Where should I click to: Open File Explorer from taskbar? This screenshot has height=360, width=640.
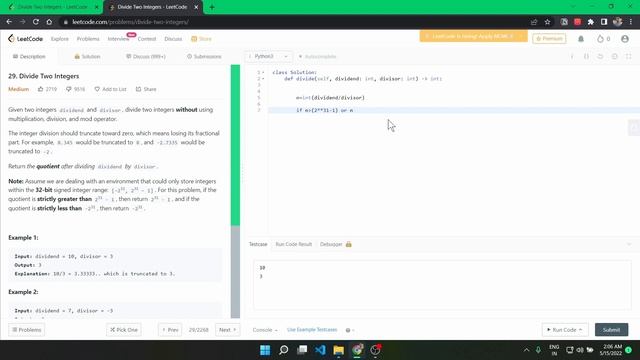338,350
